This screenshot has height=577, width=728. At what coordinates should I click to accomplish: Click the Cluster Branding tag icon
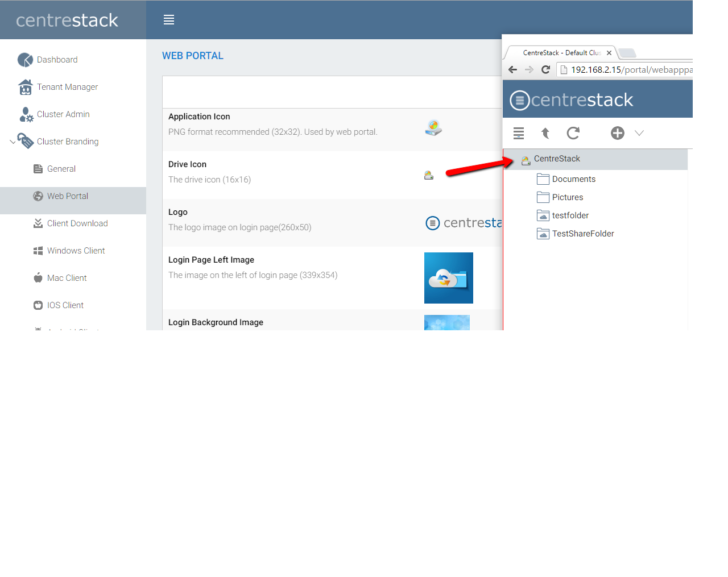point(25,140)
